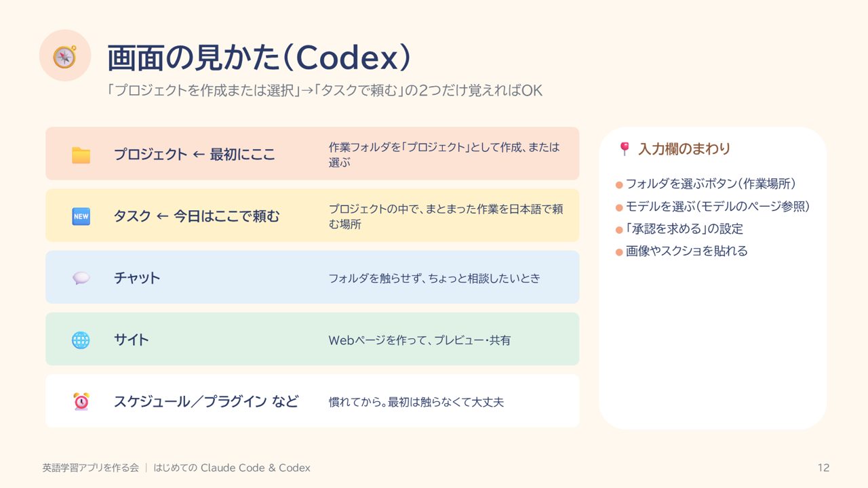The height and width of the screenshot is (488, 868).
Task: Click the heading スケジュール/プラグイン など
Action: click(206, 401)
